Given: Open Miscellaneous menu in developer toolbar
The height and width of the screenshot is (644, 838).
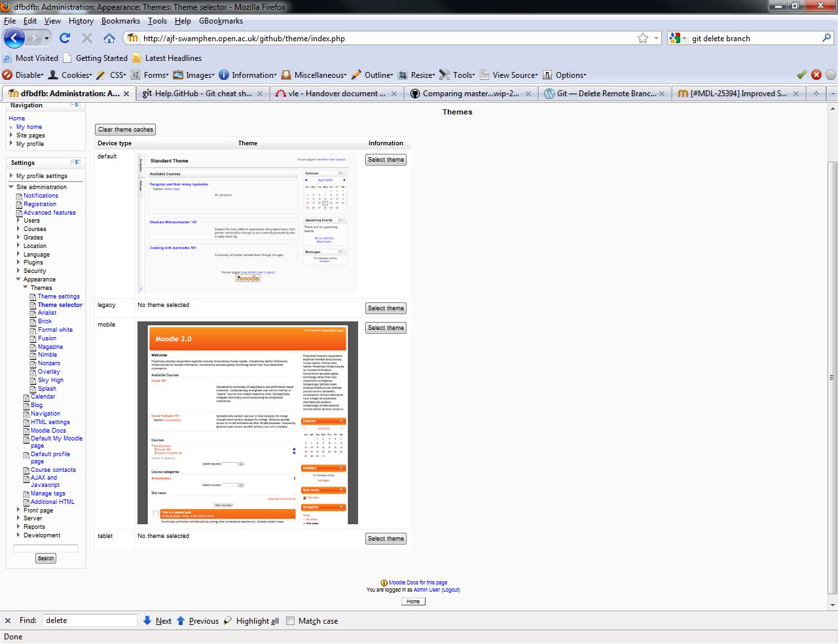Looking at the screenshot, I should (314, 75).
